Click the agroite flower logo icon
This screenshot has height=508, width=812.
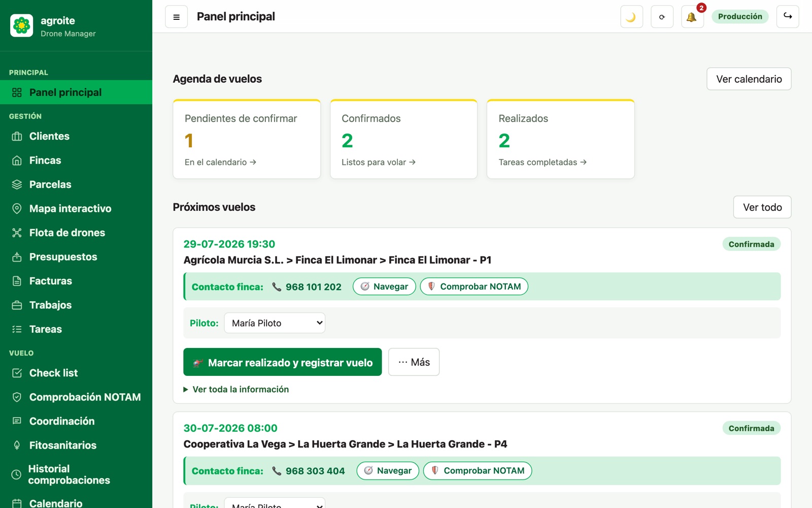click(x=21, y=25)
